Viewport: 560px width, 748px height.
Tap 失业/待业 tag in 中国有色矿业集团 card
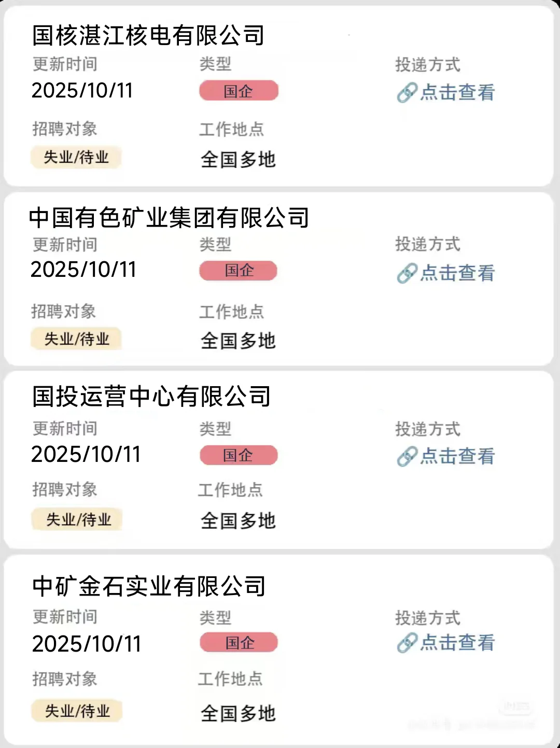(x=76, y=339)
